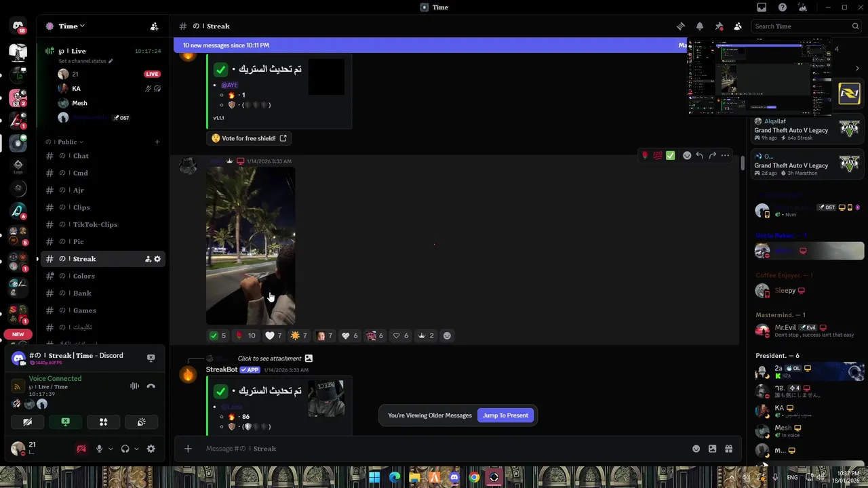Toggle noise suppression waveform icon
This screenshot has height=488, width=868.
click(x=134, y=386)
